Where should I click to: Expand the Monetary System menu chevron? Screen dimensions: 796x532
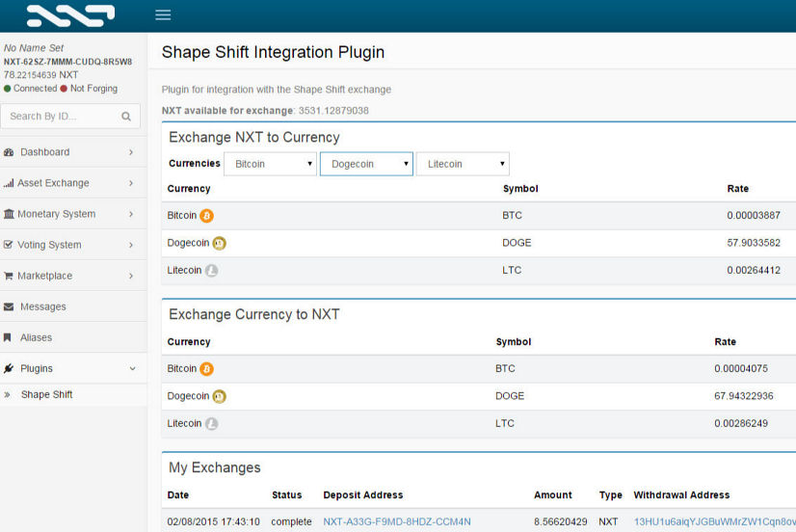(131, 214)
